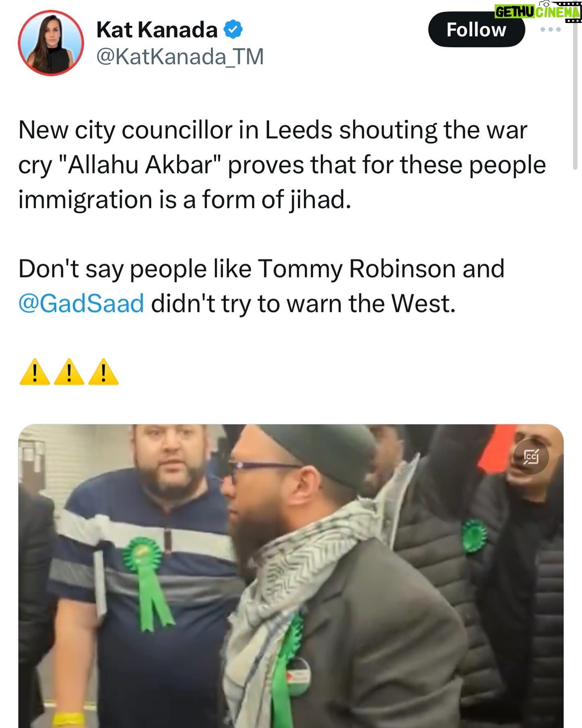
Task: Click the tweet paragraph about Leeds councillor
Action: pyautogui.click(x=282, y=165)
